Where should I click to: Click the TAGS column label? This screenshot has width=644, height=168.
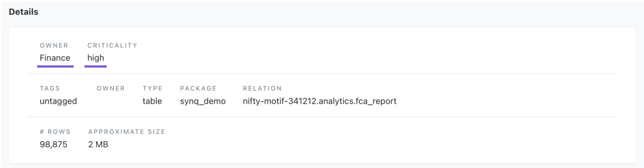click(x=50, y=88)
